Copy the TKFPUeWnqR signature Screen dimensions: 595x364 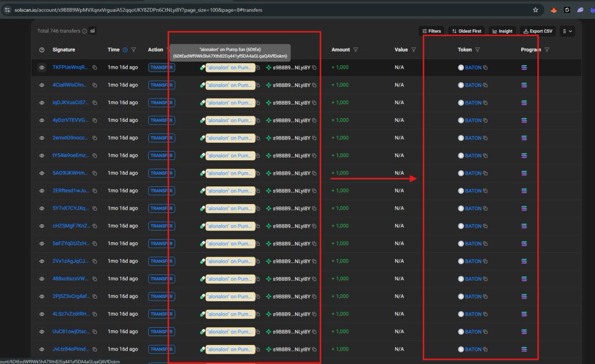(95, 67)
